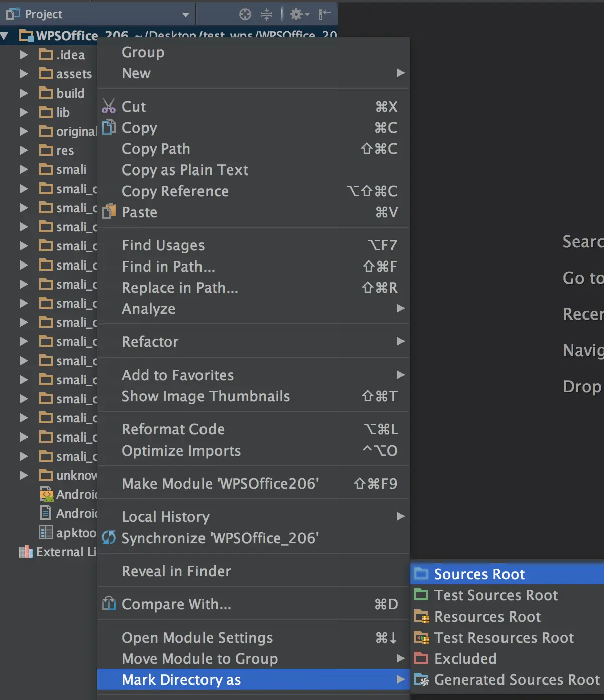604x700 pixels.
Task: Click the green Test Sources Root folder icon
Action: pyautogui.click(x=421, y=595)
